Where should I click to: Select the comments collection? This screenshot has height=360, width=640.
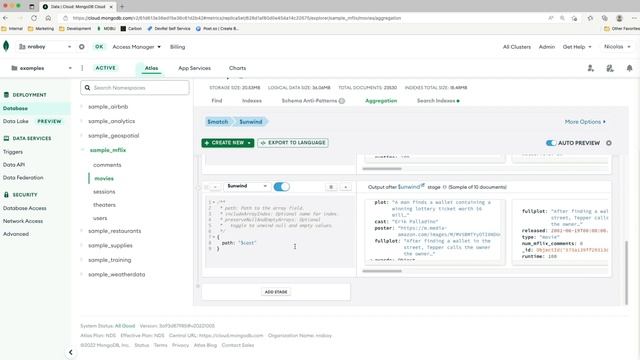(x=107, y=165)
